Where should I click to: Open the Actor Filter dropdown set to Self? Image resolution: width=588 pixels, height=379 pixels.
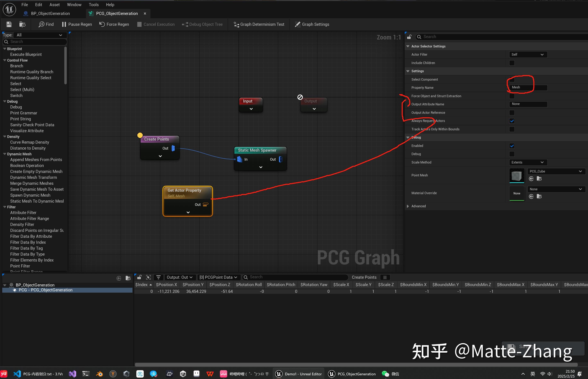coord(528,54)
